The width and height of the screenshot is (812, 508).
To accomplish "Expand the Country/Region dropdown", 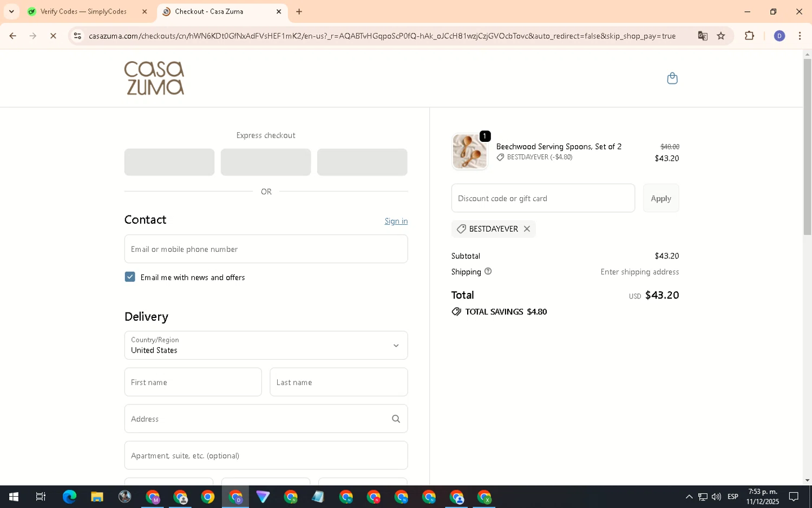I will 266,345.
